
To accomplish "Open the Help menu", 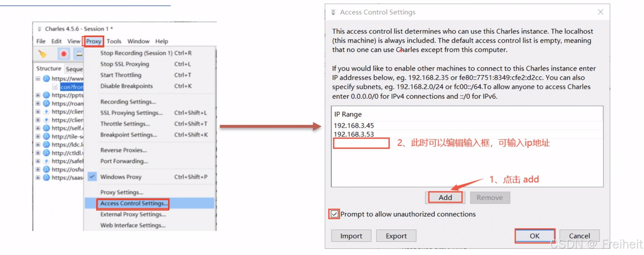I will tap(162, 41).
